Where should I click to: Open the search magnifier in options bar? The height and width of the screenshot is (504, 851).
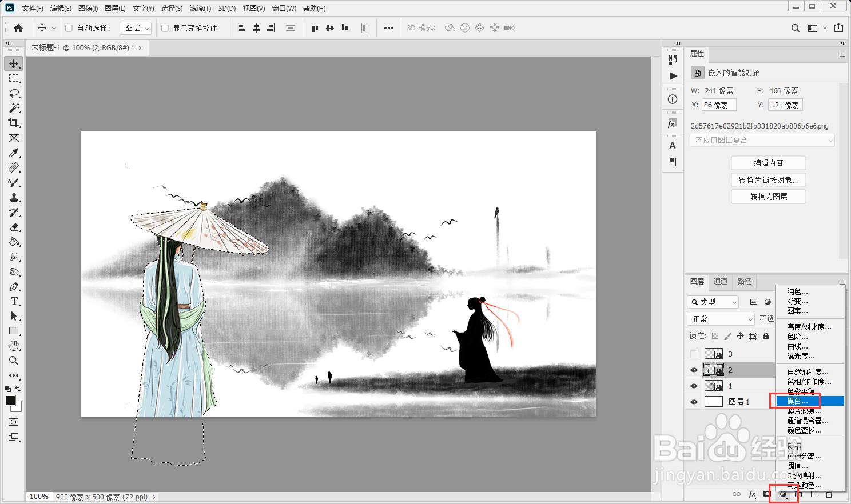pyautogui.click(x=795, y=28)
